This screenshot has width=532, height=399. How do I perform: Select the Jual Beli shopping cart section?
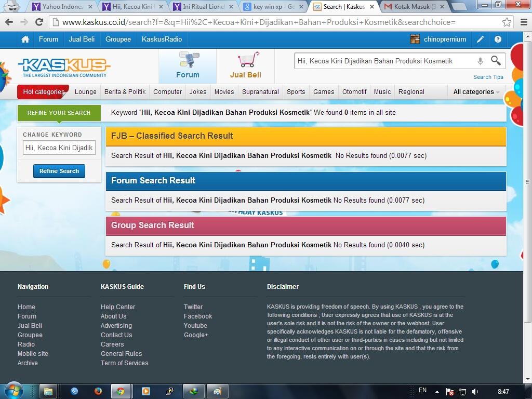[x=246, y=66]
